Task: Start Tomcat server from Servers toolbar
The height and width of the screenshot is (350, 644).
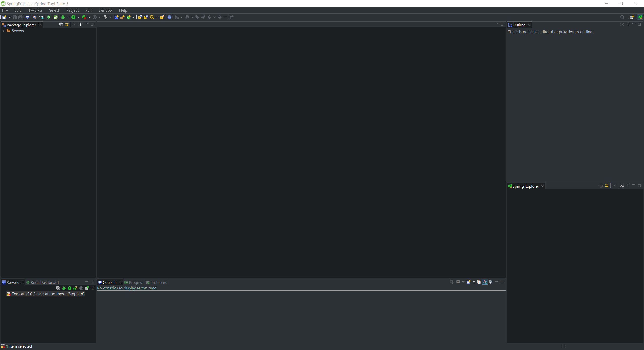Action: [70, 288]
